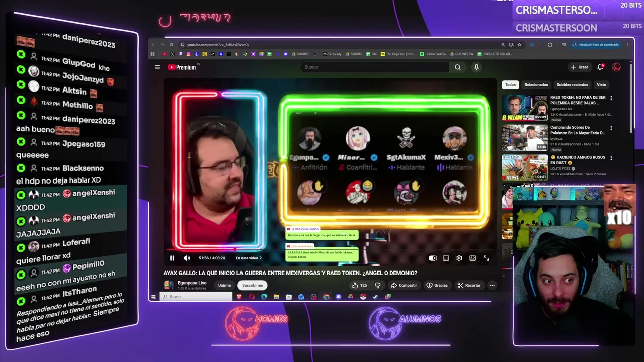Mute the video with the speaker icon
Image resolution: width=644 pixels, height=362 pixels.
point(187,258)
